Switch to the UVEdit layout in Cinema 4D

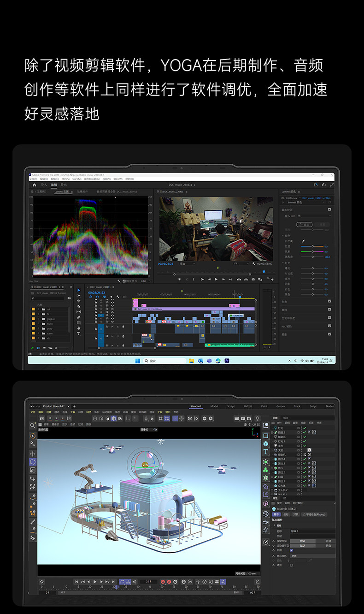click(x=247, y=406)
